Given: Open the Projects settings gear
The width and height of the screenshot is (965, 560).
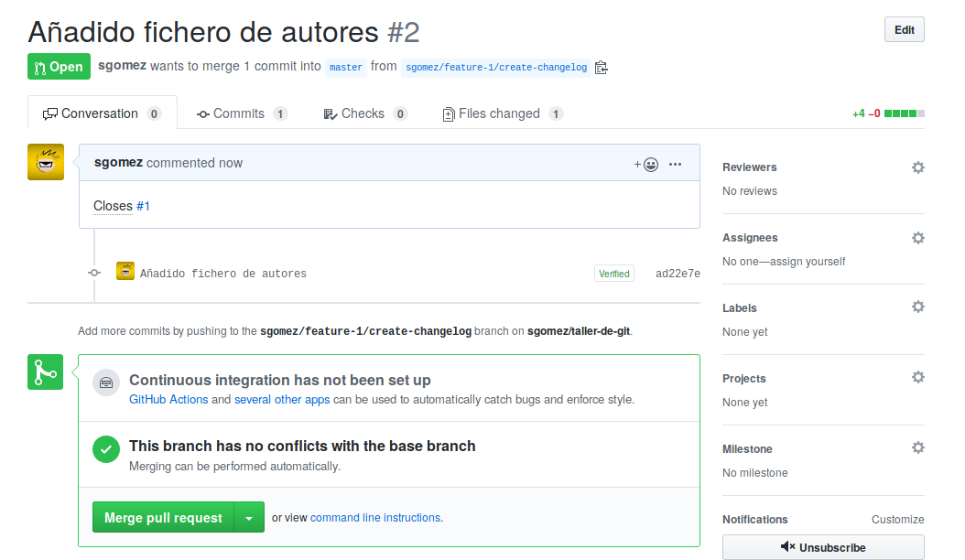Looking at the screenshot, I should (917, 377).
